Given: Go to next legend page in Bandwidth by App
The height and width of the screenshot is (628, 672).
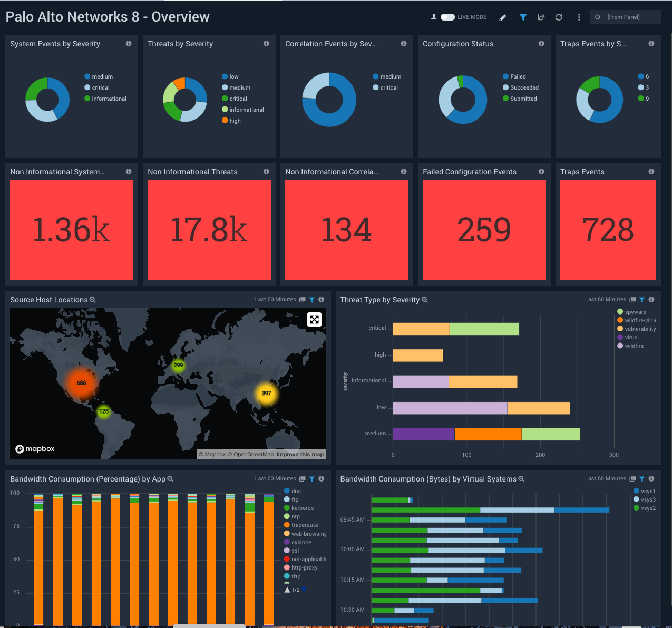Looking at the screenshot, I should pyautogui.click(x=304, y=590).
